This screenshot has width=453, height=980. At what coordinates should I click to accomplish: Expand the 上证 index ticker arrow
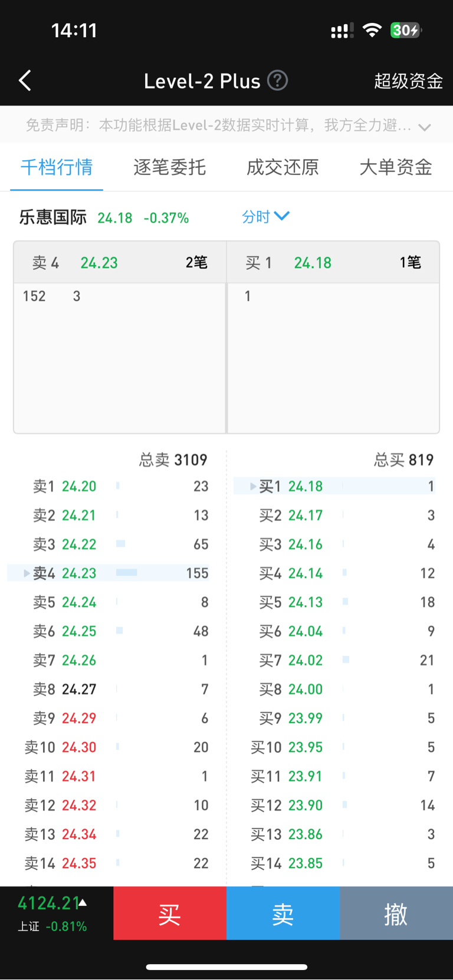(x=83, y=902)
